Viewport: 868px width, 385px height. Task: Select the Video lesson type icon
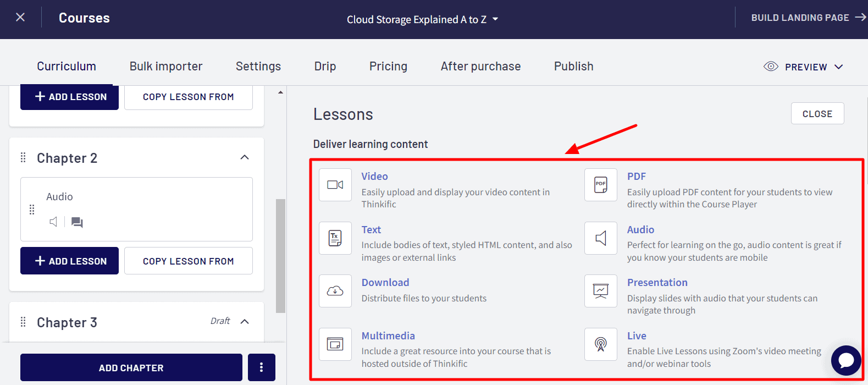[x=335, y=185]
